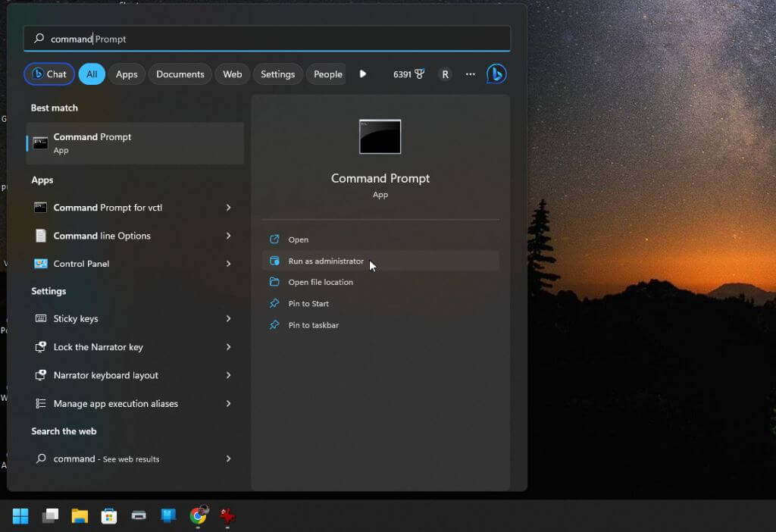Click Open file location
Screen dimensions: 776x532
321,283
